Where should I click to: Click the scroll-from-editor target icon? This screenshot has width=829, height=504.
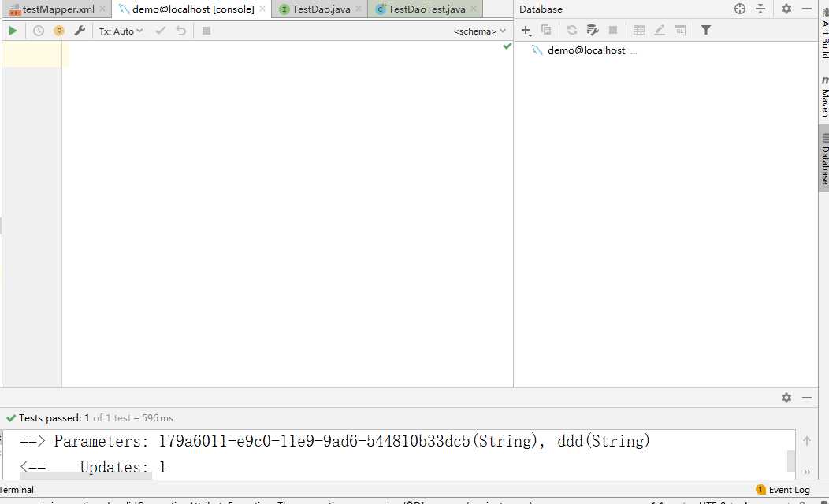740,9
